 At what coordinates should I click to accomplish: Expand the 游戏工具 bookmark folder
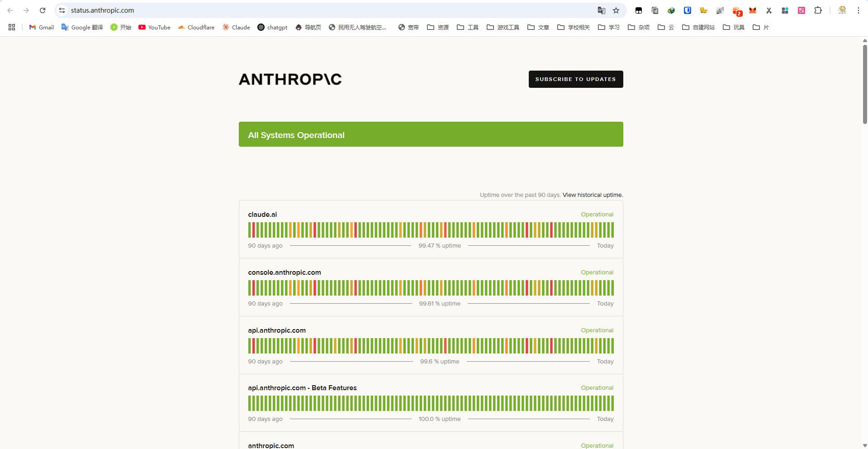503,27
